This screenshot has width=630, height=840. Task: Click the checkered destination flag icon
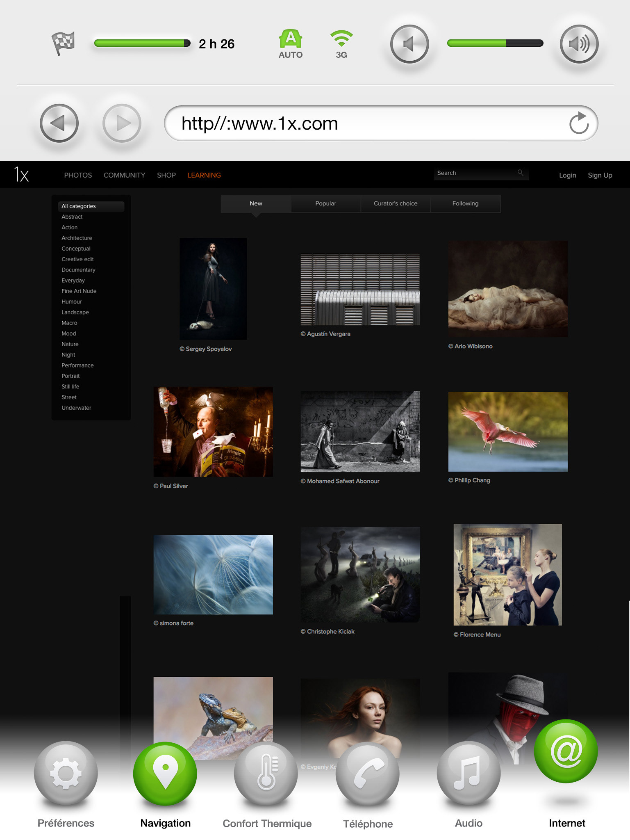tap(64, 43)
